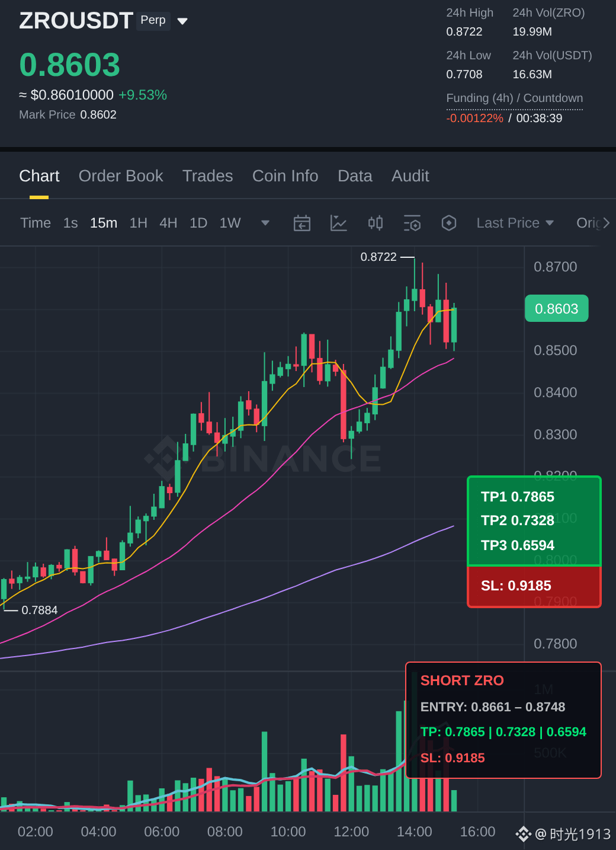616x850 pixels.
Task: Select the Time chart view
Action: [36, 223]
